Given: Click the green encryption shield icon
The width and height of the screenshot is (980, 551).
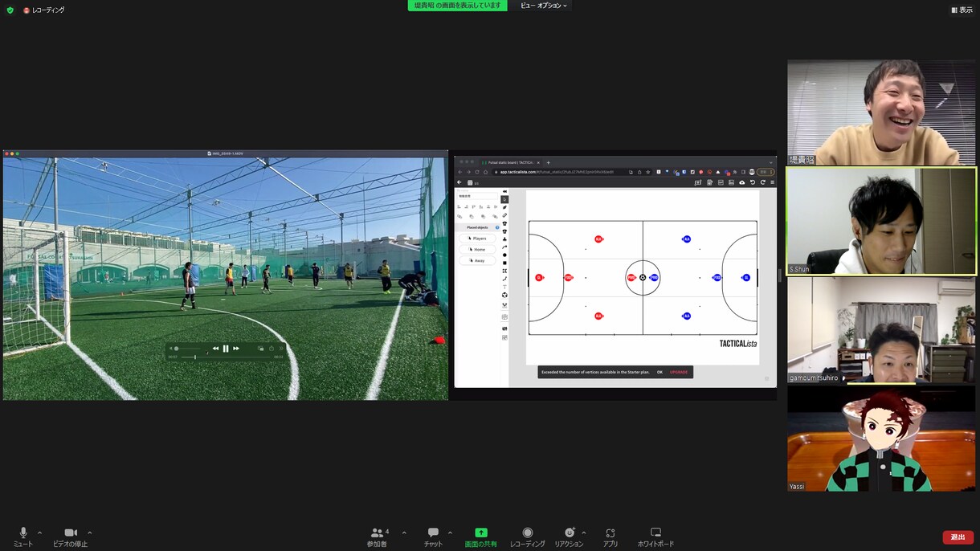Looking at the screenshot, I should (x=10, y=10).
